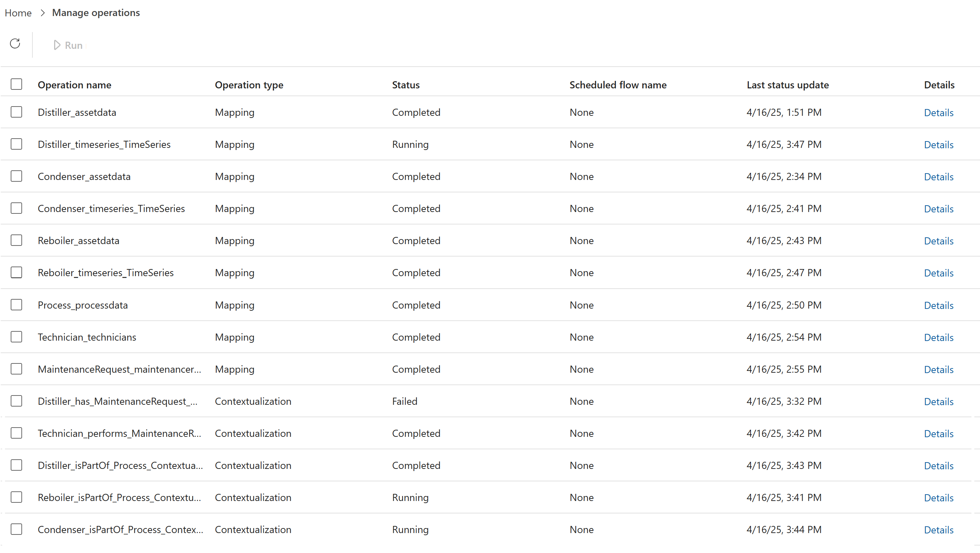The height and width of the screenshot is (553, 980).
Task: Check the Distiller_timeseries_TimeSeries row checkbox
Action: click(x=16, y=144)
